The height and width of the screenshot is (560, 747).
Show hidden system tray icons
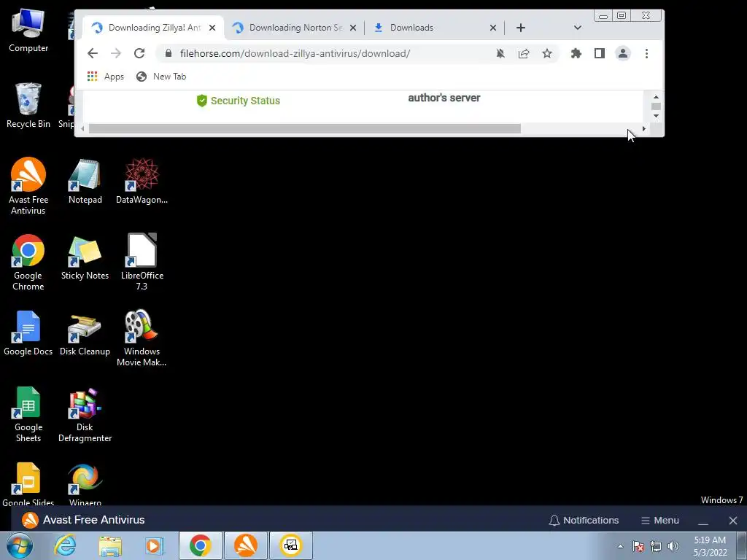click(620, 546)
